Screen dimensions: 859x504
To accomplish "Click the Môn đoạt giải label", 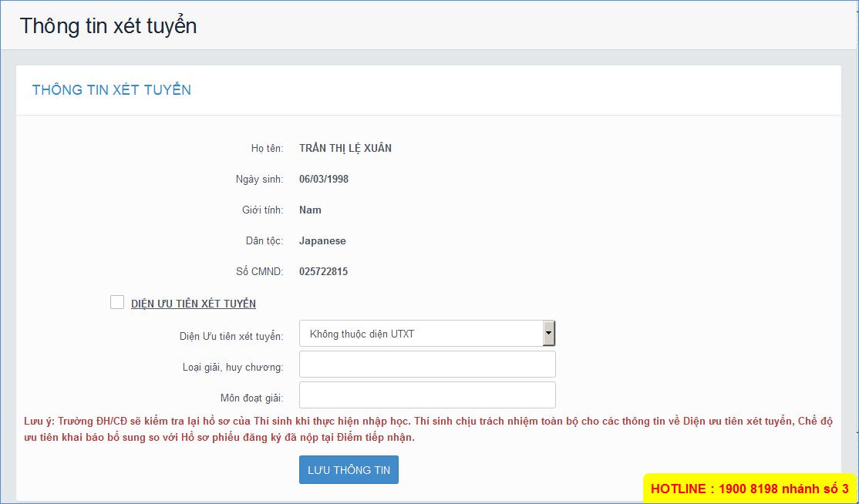I will point(251,398).
